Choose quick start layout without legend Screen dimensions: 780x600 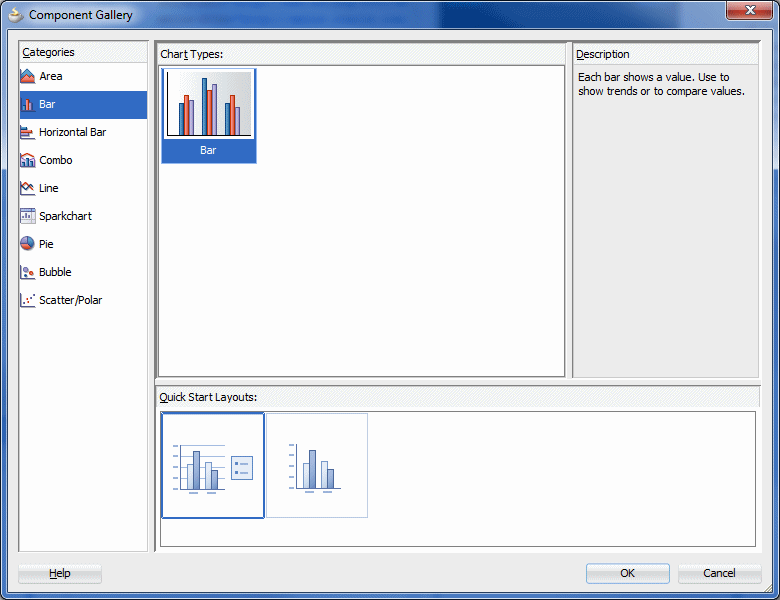(317, 465)
